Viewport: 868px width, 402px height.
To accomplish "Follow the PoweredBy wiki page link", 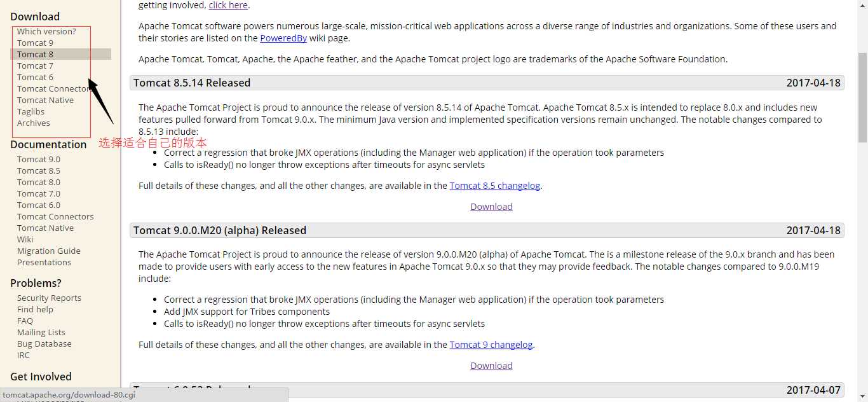I will pyautogui.click(x=283, y=38).
